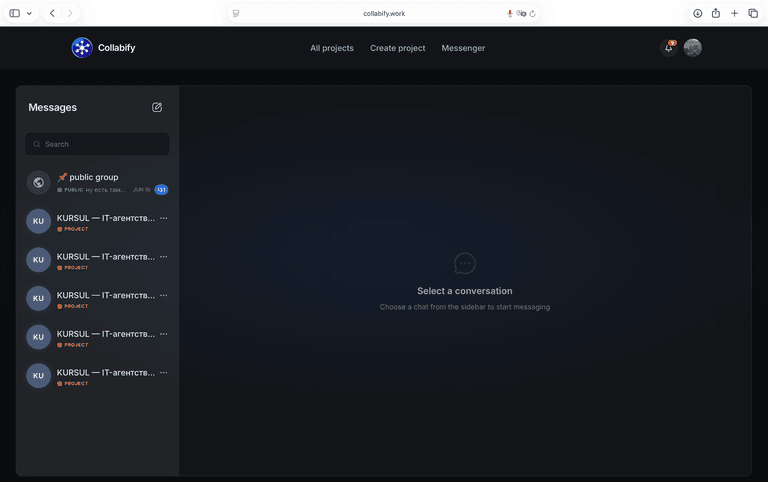Click the Search messages field

[97, 144]
